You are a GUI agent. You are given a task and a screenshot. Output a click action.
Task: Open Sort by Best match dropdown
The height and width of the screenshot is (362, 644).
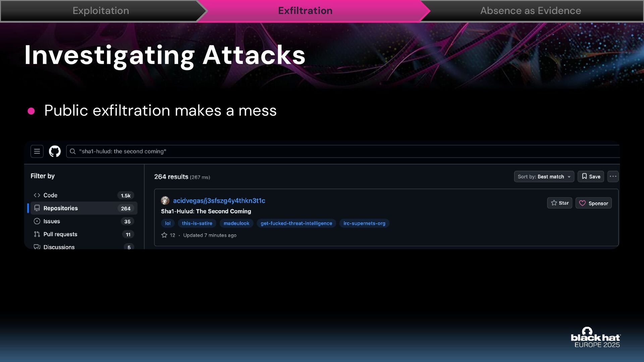coord(544,176)
